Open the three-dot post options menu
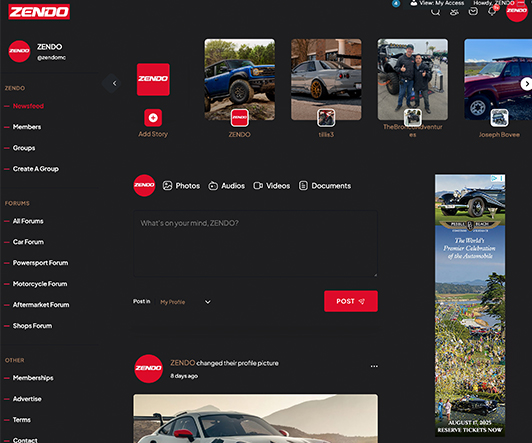Viewport: 532px width, 443px height. 374,366
